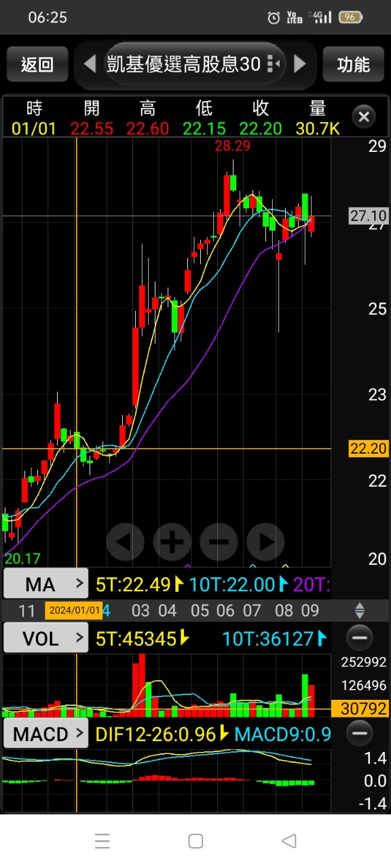Open the MA indicator selector
The height and width of the screenshot is (868, 391).
46,584
